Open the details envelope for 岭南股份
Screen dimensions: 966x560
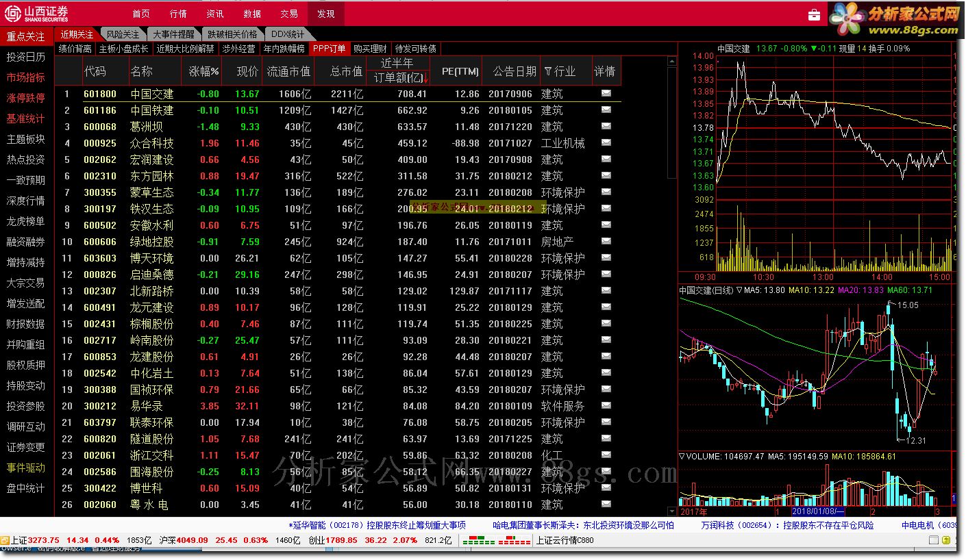[x=606, y=340]
